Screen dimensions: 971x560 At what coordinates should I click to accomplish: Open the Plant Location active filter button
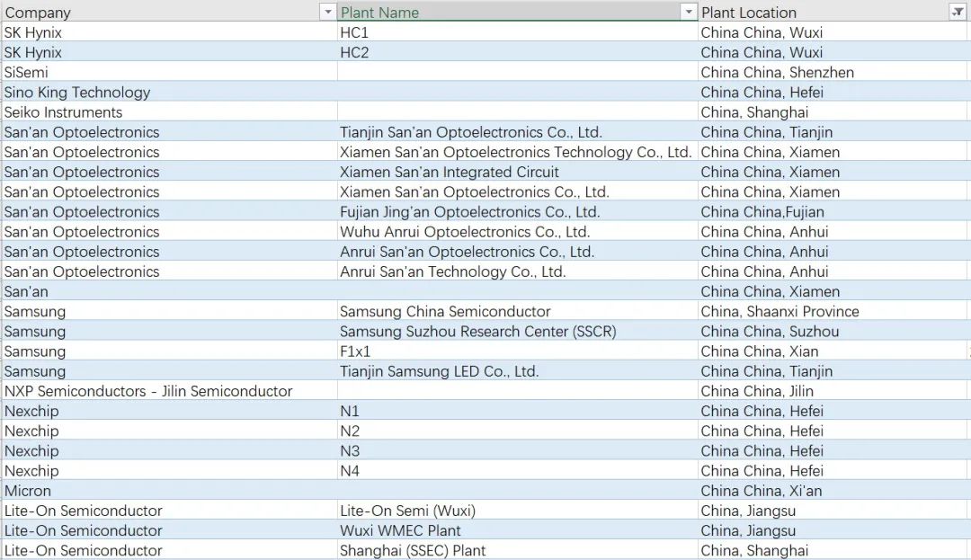pos(958,12)
